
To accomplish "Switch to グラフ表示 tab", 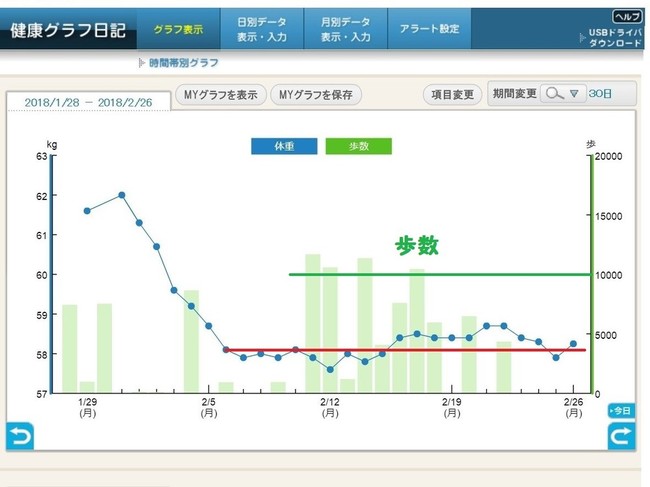I will [179, 29].
